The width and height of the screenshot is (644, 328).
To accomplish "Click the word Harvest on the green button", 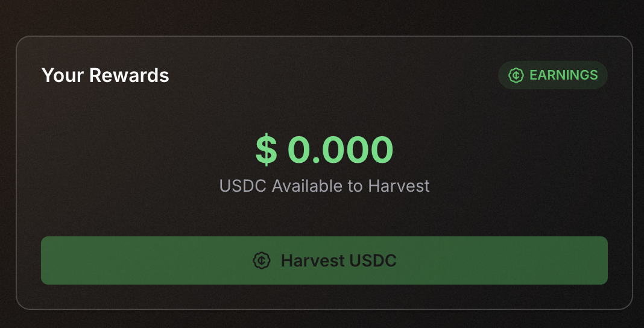I will click(x=311, y=260).
